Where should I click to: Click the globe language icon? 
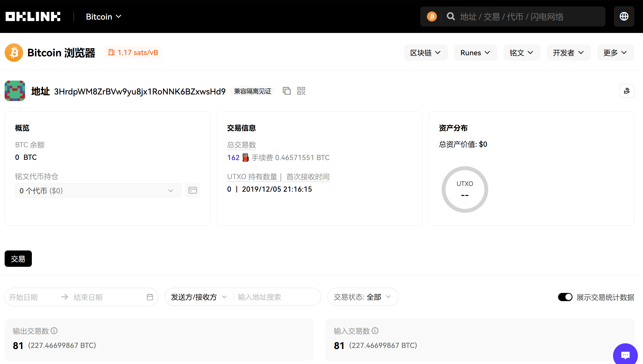coord(624,17)
